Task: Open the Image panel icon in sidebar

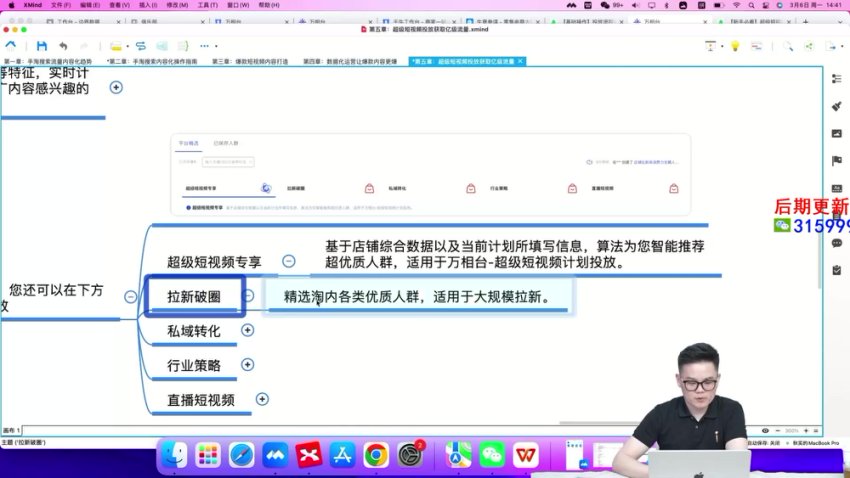Action: (x=836, y=133)
